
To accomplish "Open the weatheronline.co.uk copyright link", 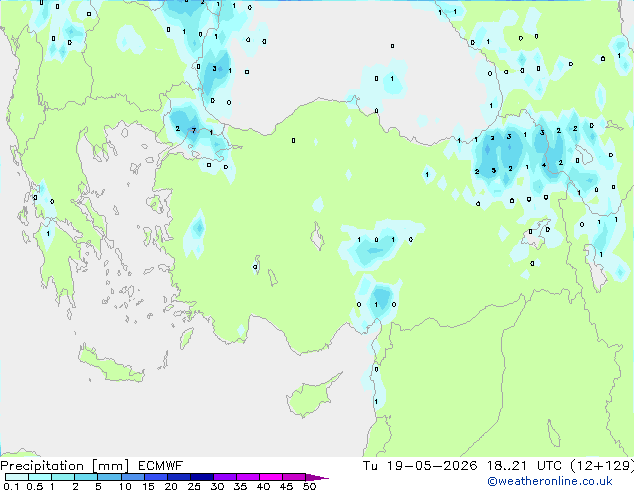I will tap(550, 481).
